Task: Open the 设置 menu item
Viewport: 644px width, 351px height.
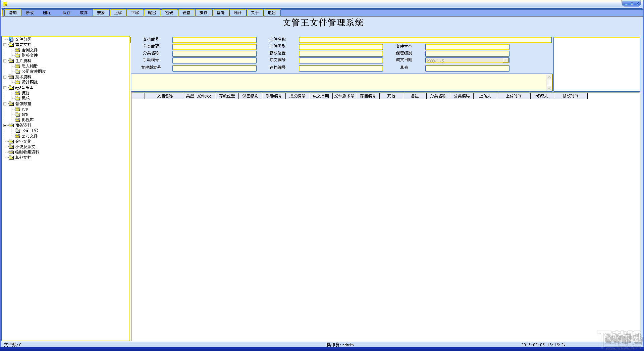Action: click(x=186, y=13)
